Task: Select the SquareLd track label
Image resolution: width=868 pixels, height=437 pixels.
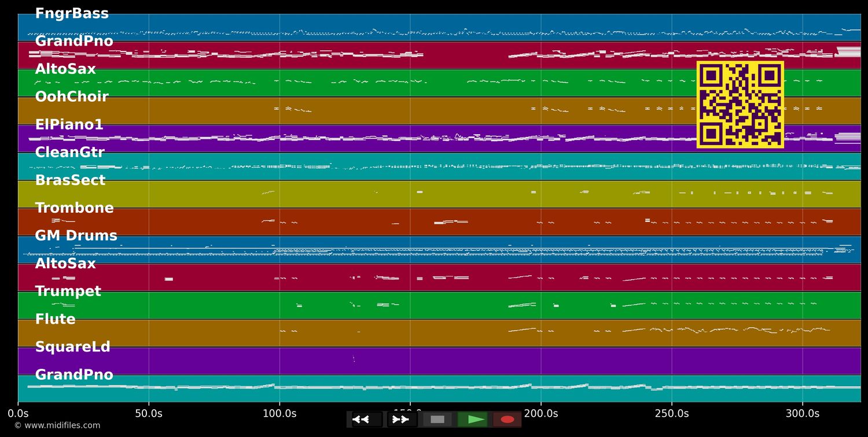Action: (x=72, y=347)
